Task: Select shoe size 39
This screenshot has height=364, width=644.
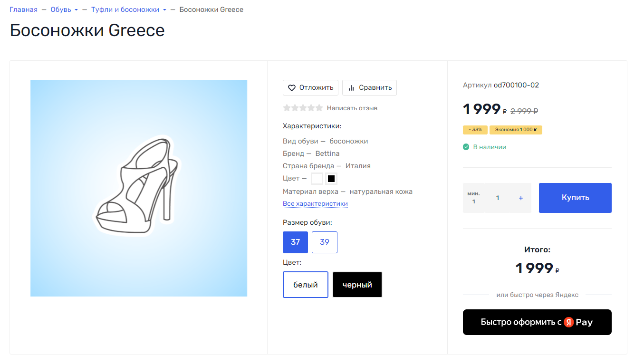Action: [325, 242]
